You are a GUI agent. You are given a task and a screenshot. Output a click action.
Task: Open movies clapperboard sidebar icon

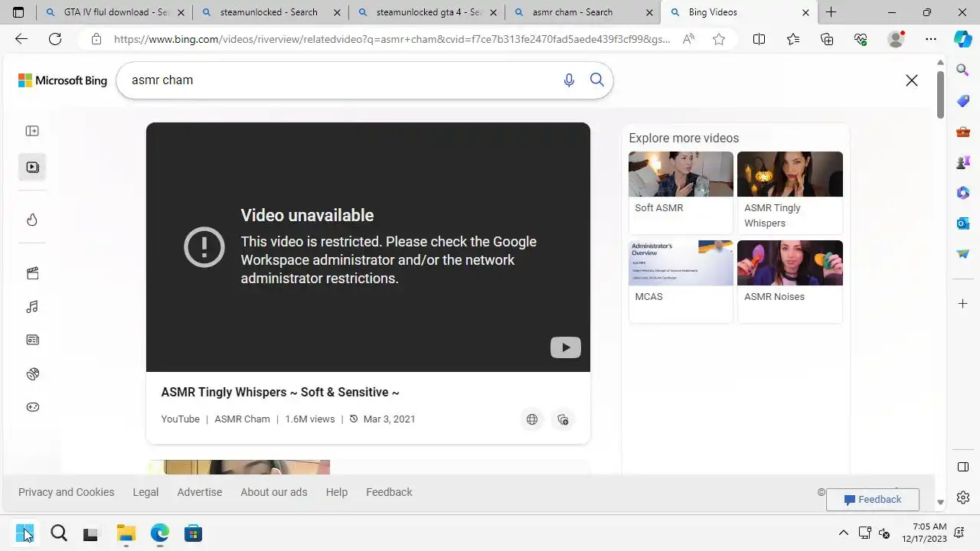pyautogui.click(x=32, y=273)
